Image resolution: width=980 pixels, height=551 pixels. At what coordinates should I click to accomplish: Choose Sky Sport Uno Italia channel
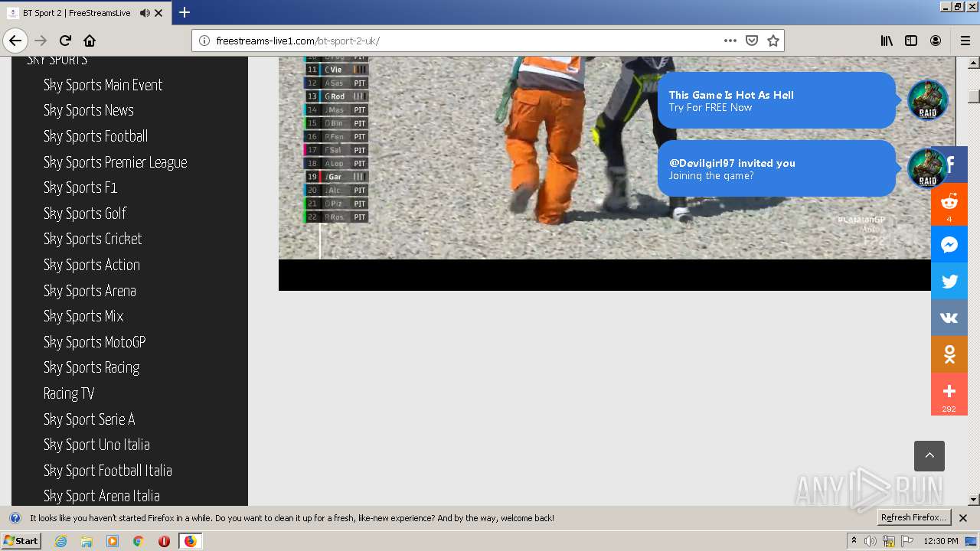(x=96, y=445)
